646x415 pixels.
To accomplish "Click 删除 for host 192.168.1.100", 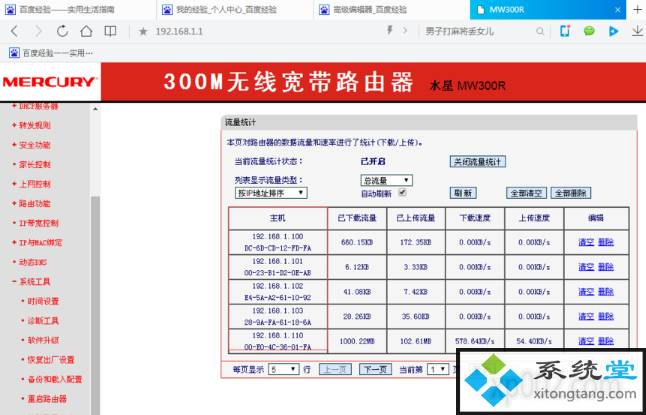I will (x=606, y=242).
